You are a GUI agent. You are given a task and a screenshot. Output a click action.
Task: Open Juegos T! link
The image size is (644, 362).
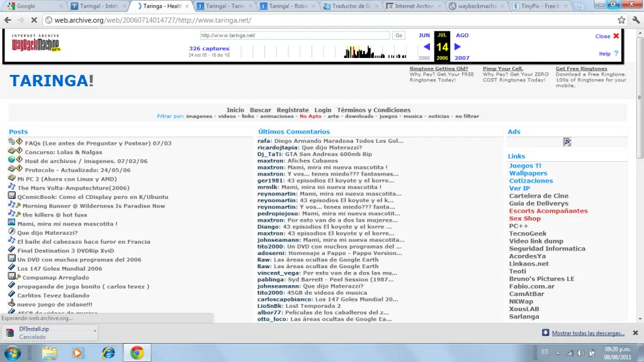tap(525, 166)
